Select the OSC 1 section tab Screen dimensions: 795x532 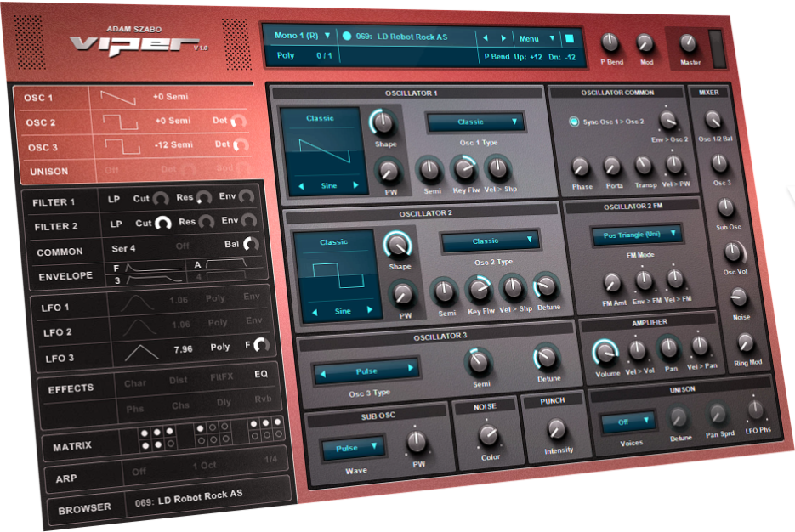[38, 98]
